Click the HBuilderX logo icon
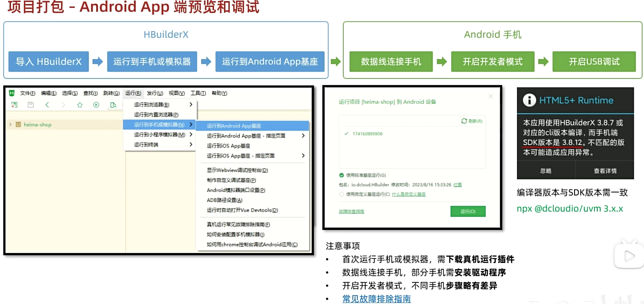 pos(12,93)
